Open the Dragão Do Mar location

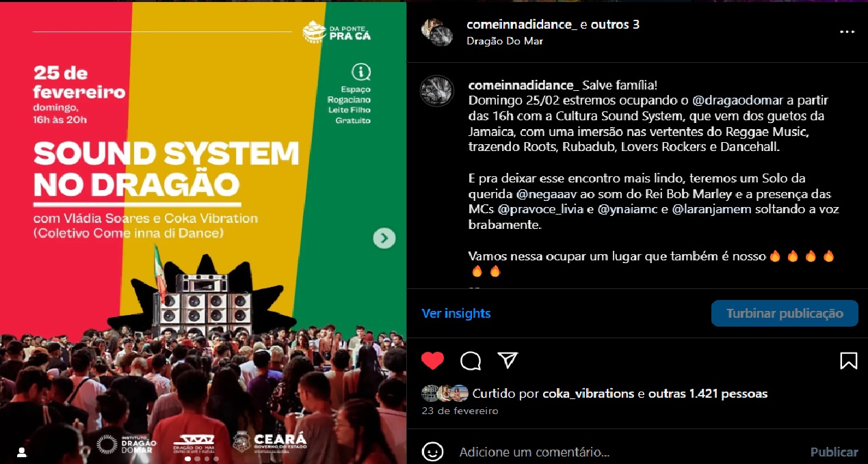[x=505, y=41]
